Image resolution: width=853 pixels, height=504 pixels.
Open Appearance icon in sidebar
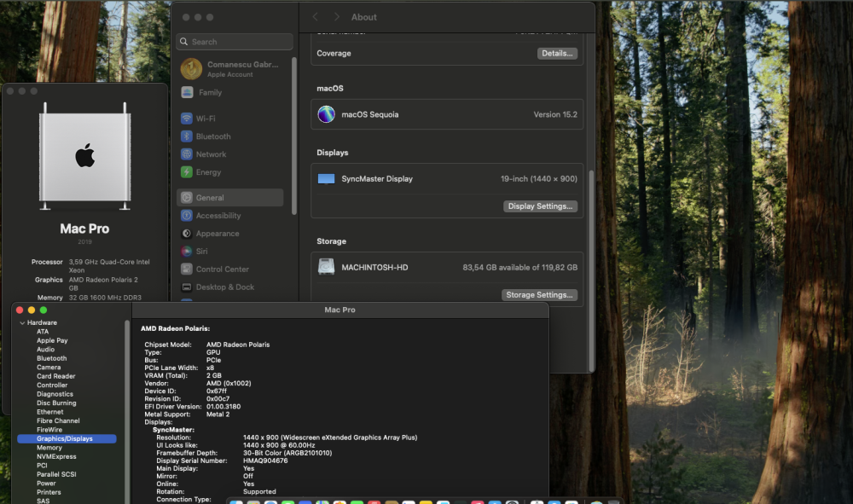pos(187,234)
